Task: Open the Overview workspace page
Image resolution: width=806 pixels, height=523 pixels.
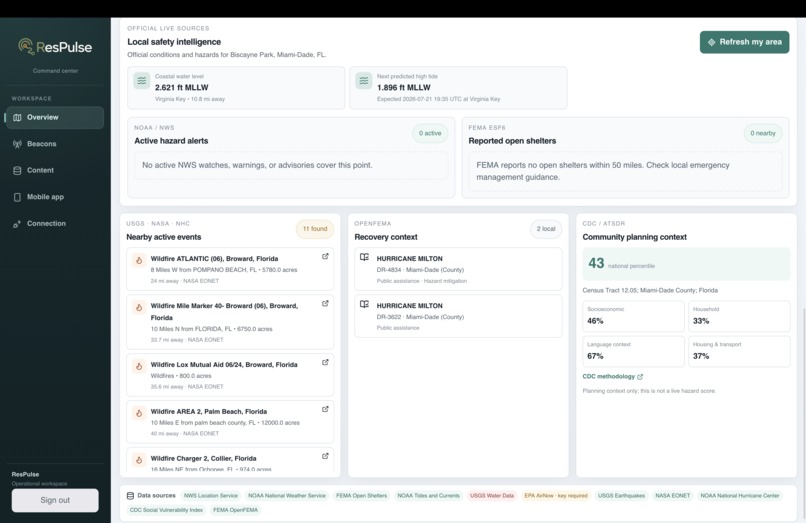Action: click(54, 117)
